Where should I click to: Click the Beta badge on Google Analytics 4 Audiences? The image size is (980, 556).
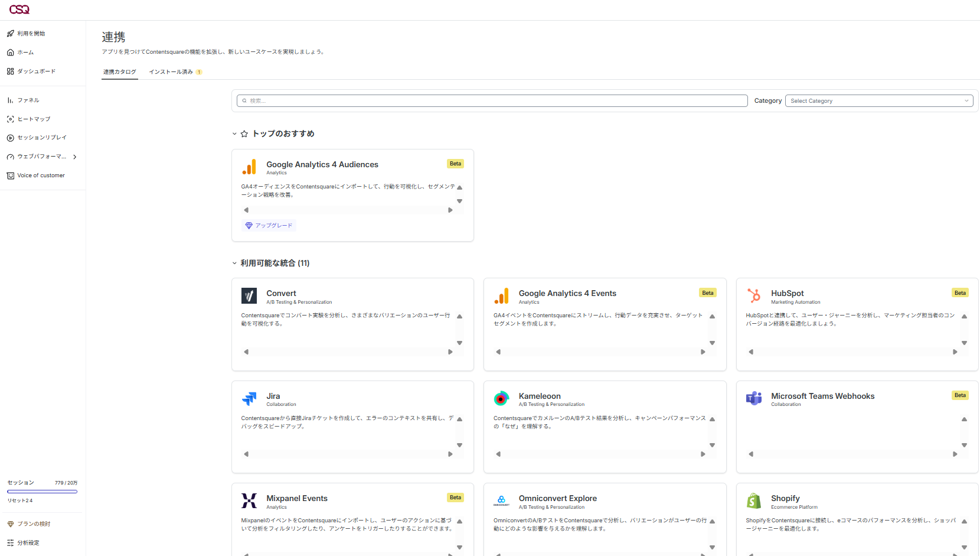(x=455, y=164)
